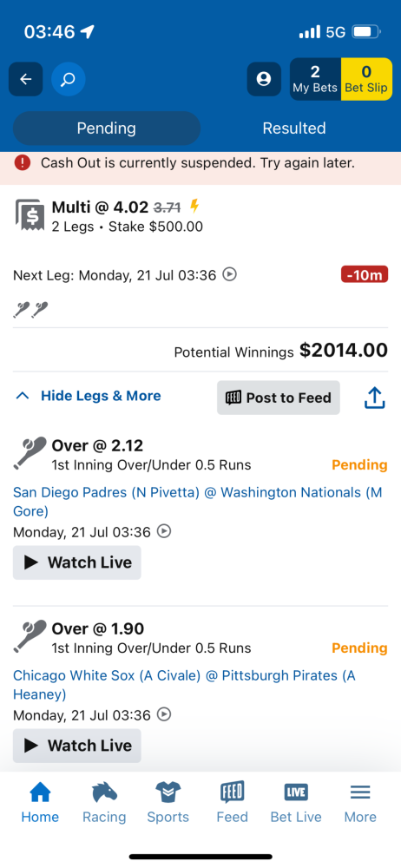
Task: Open the account profile icon
Action: 264,79
